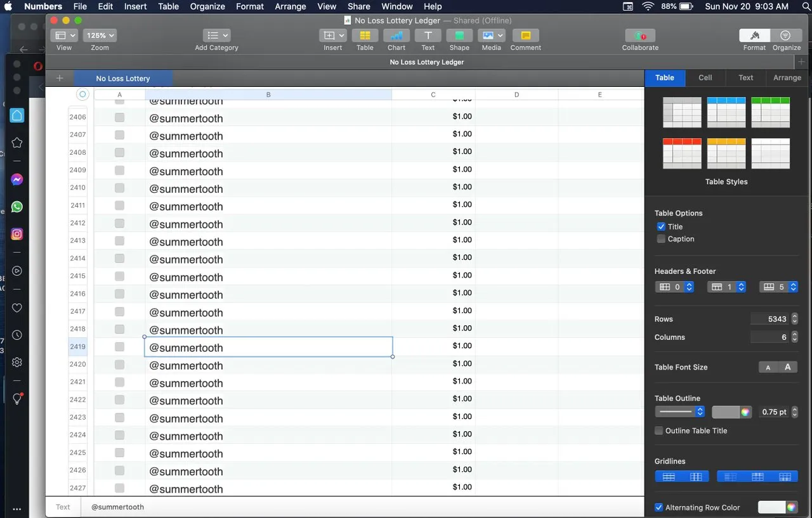Screen dimensions: 812x518
Task: Check the checkbox in row 2424
Action: pyautogui.click(x=119, y=435)
